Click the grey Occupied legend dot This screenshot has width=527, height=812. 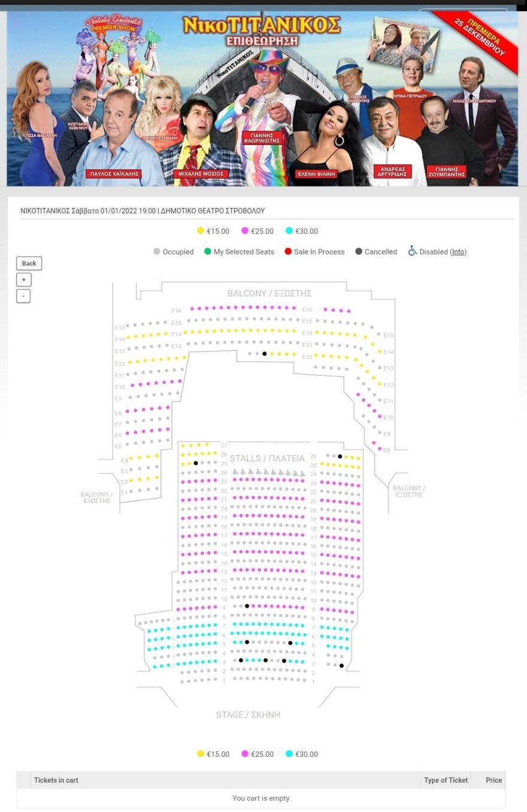(x=157, y=252)
